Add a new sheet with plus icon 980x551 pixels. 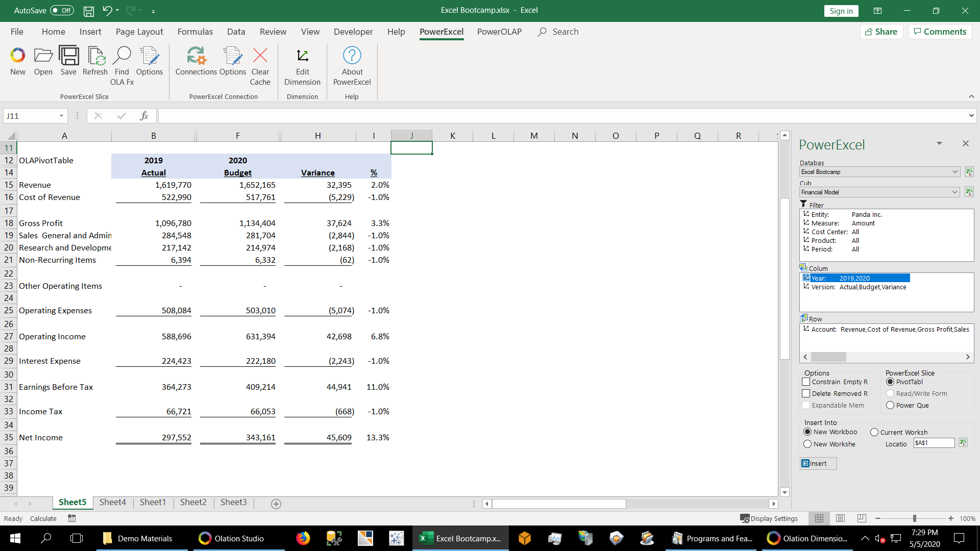(276, 504)
